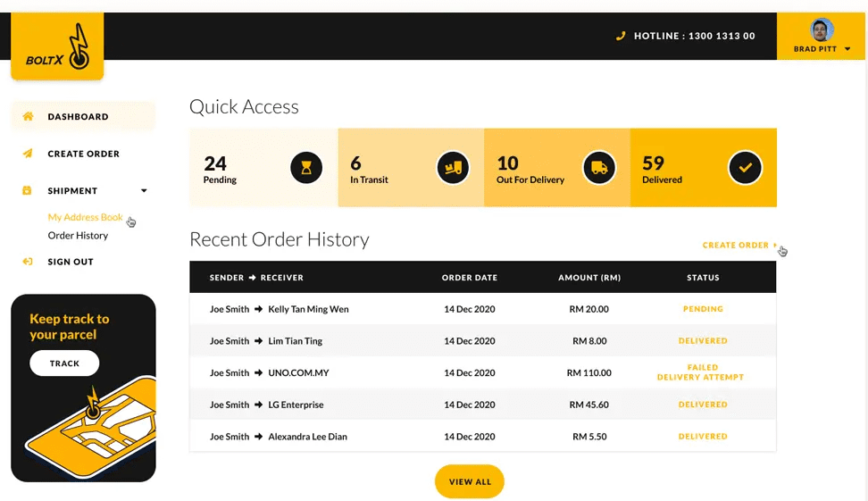Click the Status column header

click(x=703, y=278)
